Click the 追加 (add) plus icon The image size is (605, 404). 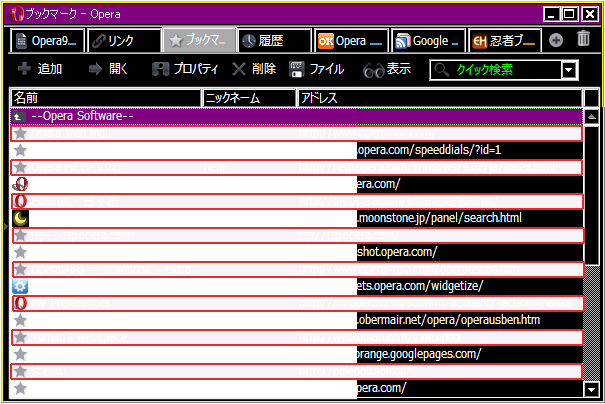click(24, 69)
